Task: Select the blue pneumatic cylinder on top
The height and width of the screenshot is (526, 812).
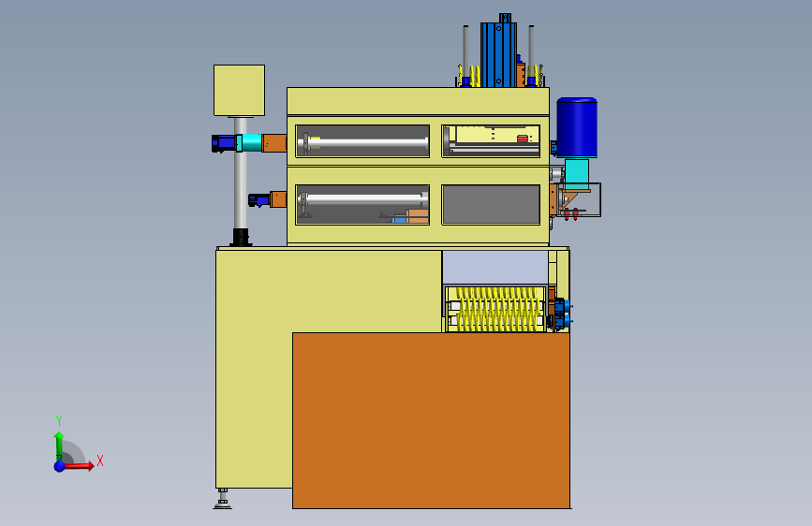Action: [498, 54]
